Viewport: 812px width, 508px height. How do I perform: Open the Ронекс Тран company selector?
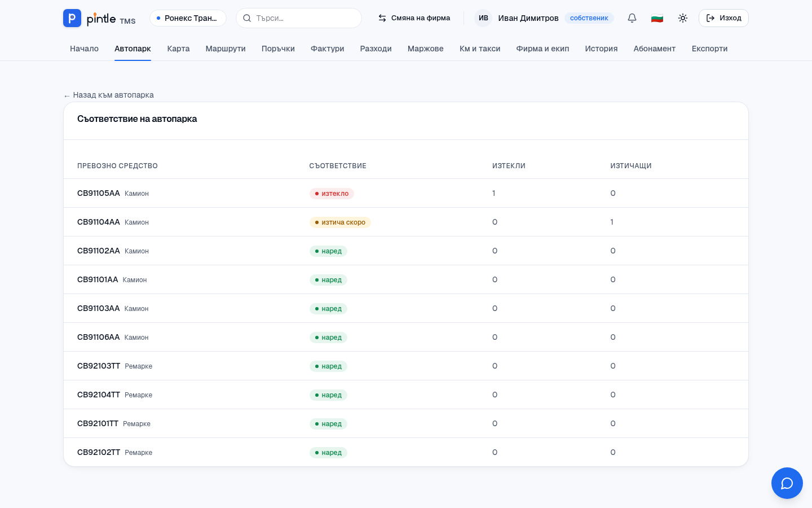click(x=188, y=18)
